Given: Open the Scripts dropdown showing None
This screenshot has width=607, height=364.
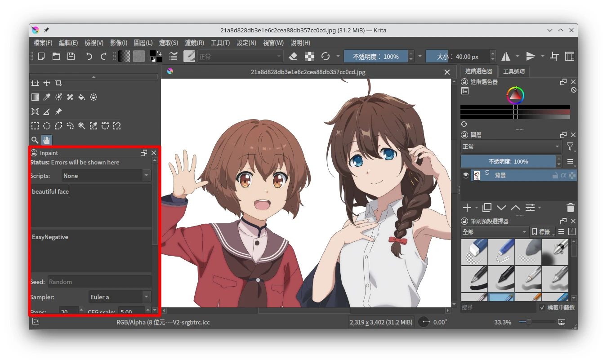Looking at the screenshot, I should (106, 176).
